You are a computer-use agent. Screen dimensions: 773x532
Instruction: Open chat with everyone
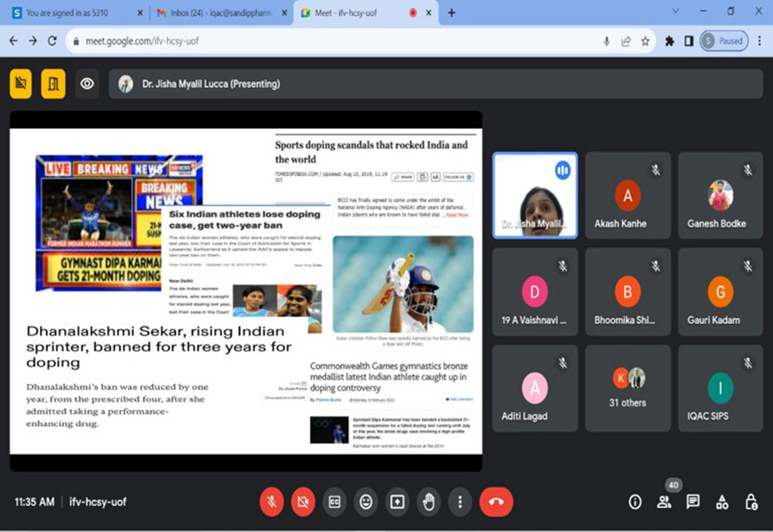(693, 502)
